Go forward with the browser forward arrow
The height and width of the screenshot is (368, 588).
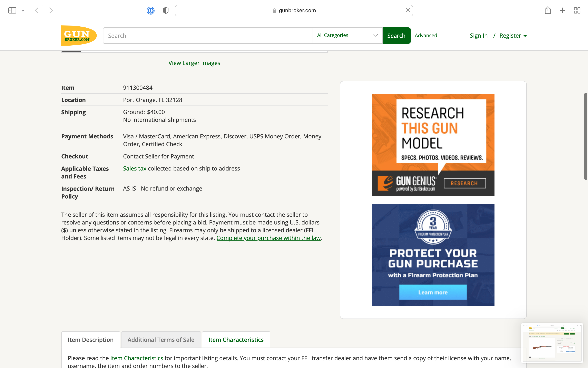pos(51,10)
